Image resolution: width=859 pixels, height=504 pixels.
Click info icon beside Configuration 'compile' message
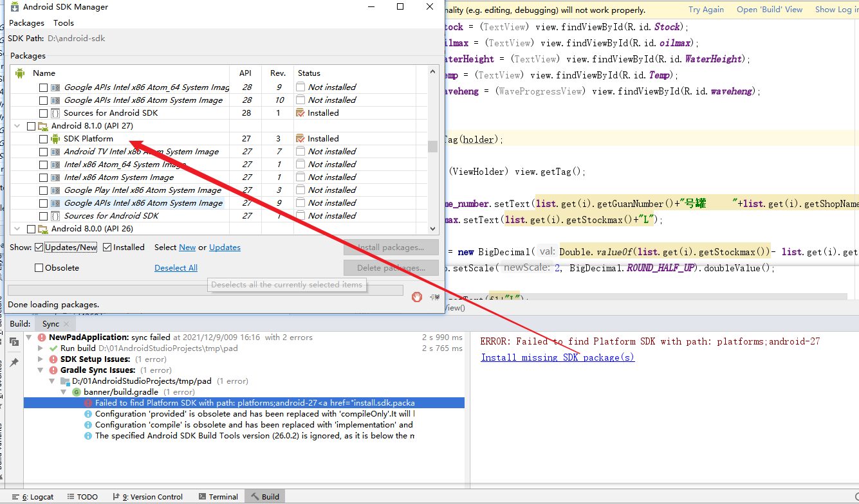point(88,425)
